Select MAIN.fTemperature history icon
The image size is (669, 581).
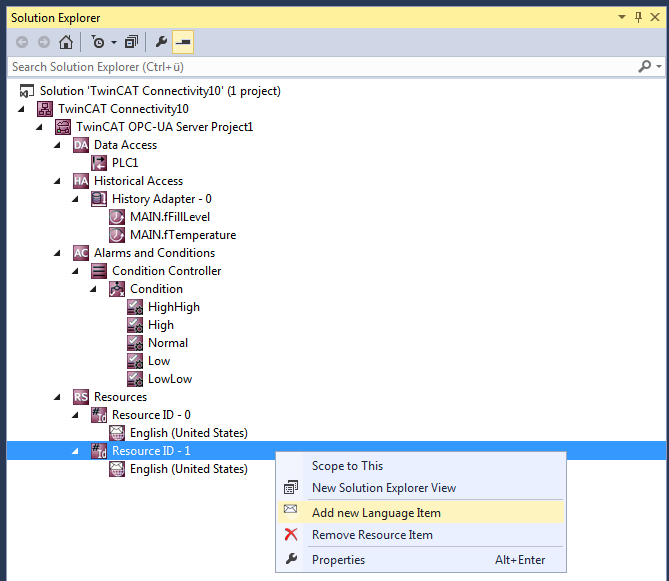point(116,235)
